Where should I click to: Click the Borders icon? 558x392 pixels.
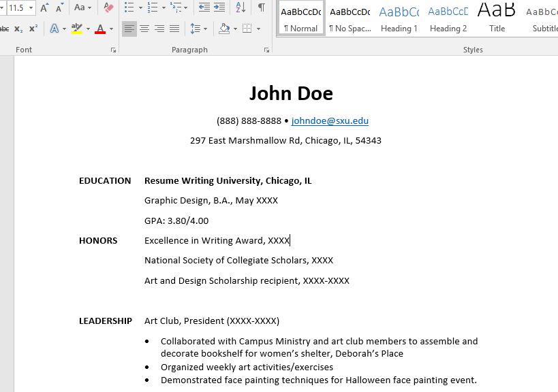[247, 29]
